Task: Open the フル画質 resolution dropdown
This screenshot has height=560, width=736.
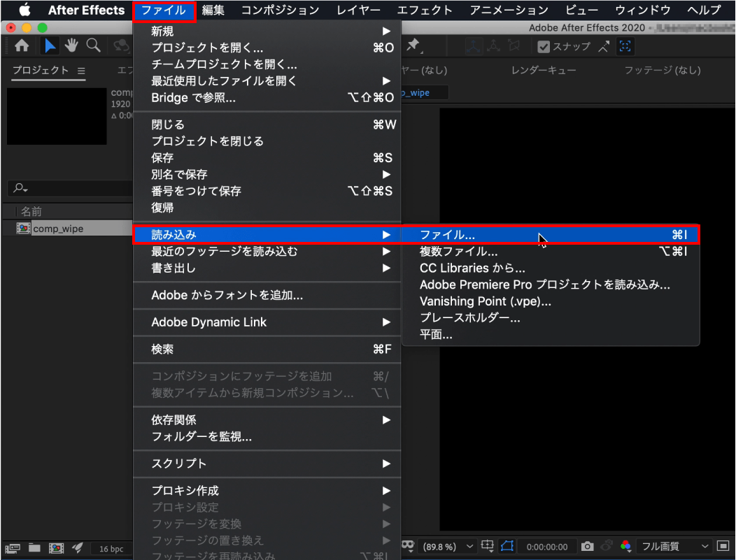Action: pos(674,546)
